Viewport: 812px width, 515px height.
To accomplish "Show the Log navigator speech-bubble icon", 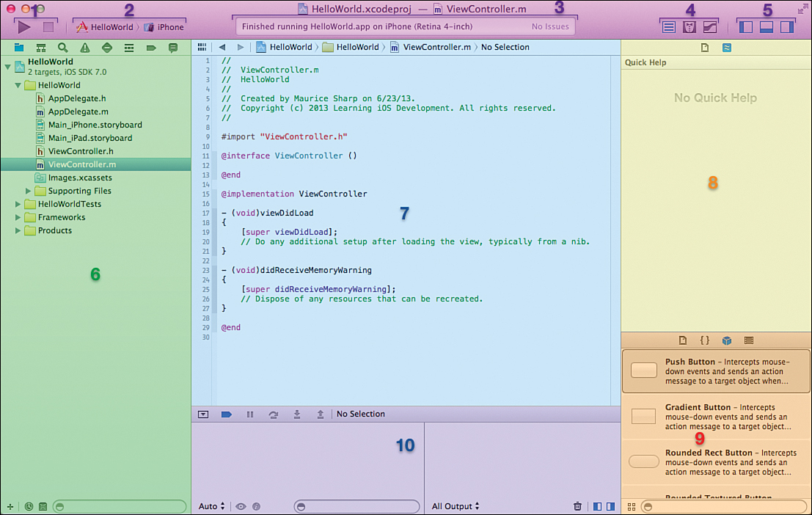I will click(173, 48).
